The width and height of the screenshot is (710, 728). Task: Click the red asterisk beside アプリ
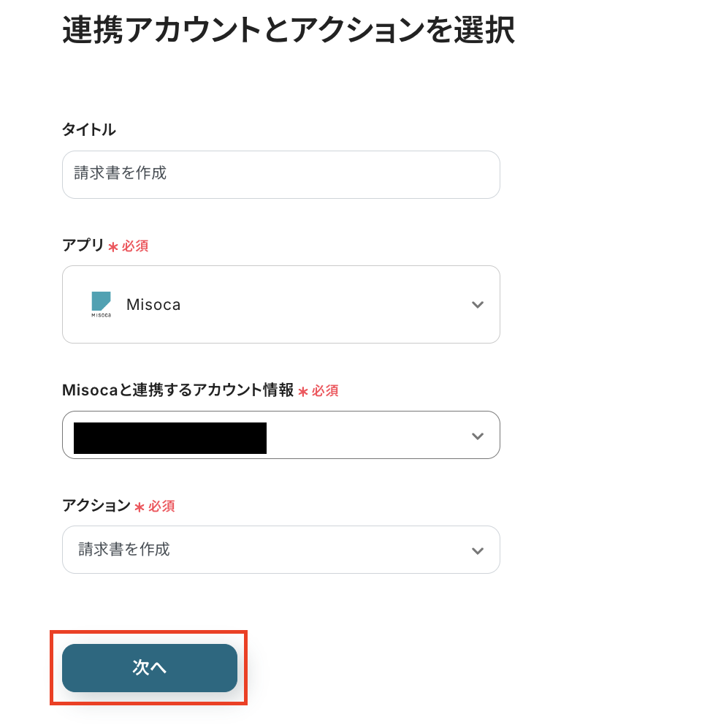(113, 247)
